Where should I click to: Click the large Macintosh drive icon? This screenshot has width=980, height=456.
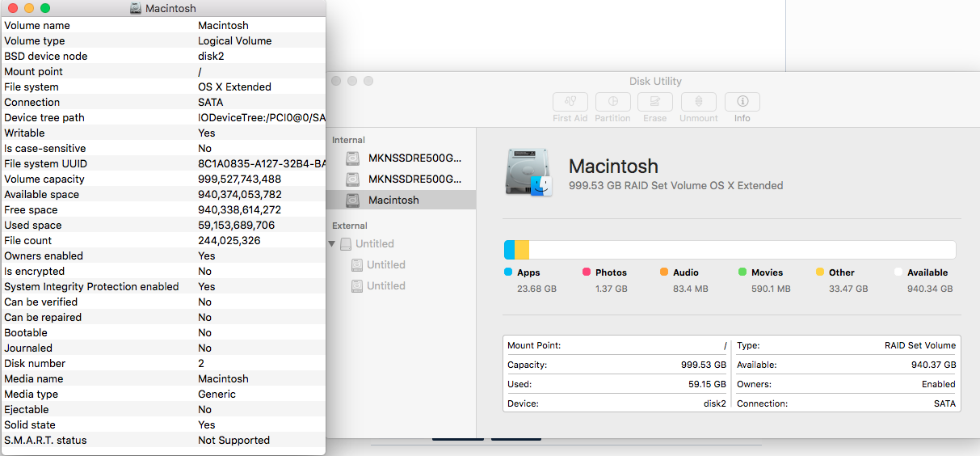click(x=529, y=172)
